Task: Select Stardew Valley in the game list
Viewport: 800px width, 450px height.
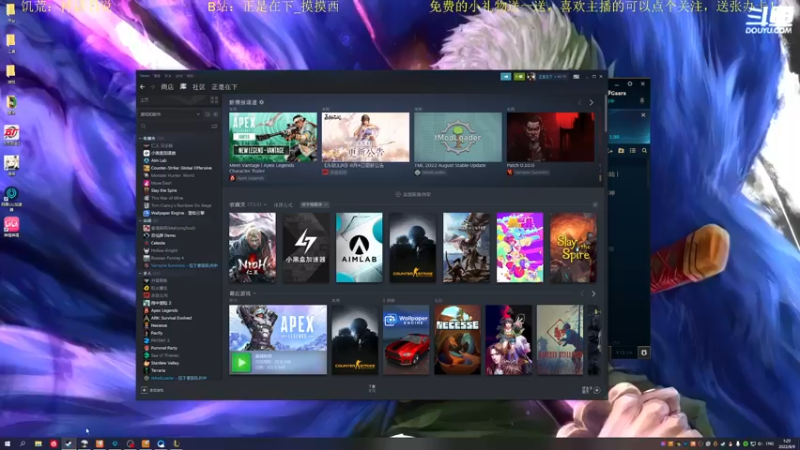Action: click(164, 363)
